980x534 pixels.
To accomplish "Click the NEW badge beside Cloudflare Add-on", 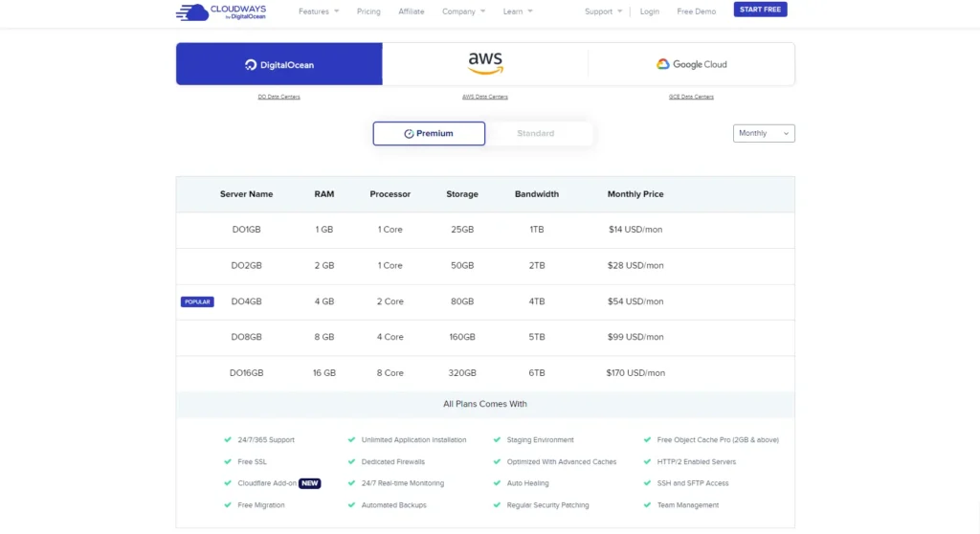I will point(309,483).
